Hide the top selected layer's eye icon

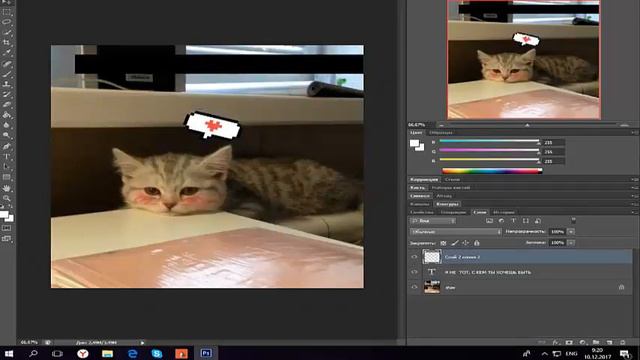[x=414, y=257]
